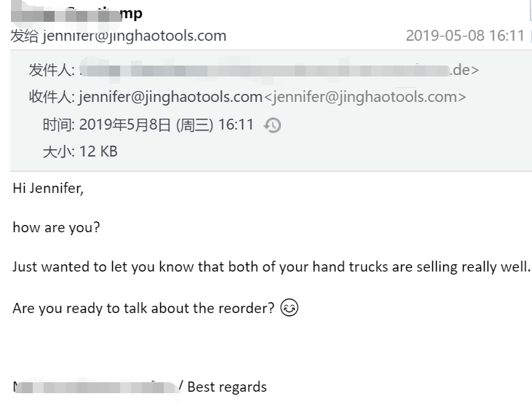The height and width of the screenshot is (407, 532).
Task: Click the 收件人 recipient label
Action: [x=51, y=97]
